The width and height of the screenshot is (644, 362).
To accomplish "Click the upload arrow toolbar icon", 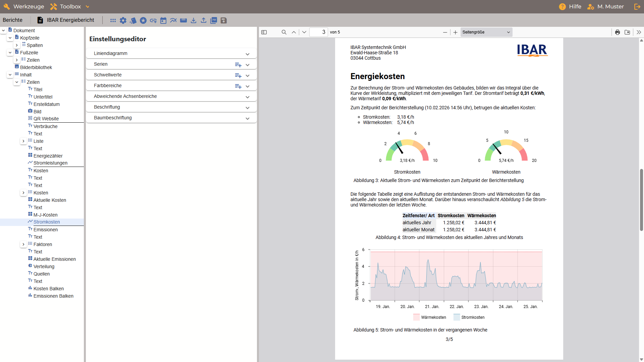I will [x=204, y=20].
